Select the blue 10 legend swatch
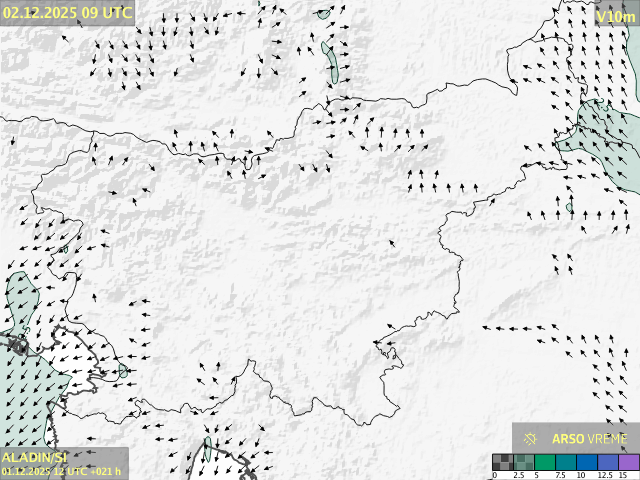This screenshot has height=480, width=640. tap(585, 462)
